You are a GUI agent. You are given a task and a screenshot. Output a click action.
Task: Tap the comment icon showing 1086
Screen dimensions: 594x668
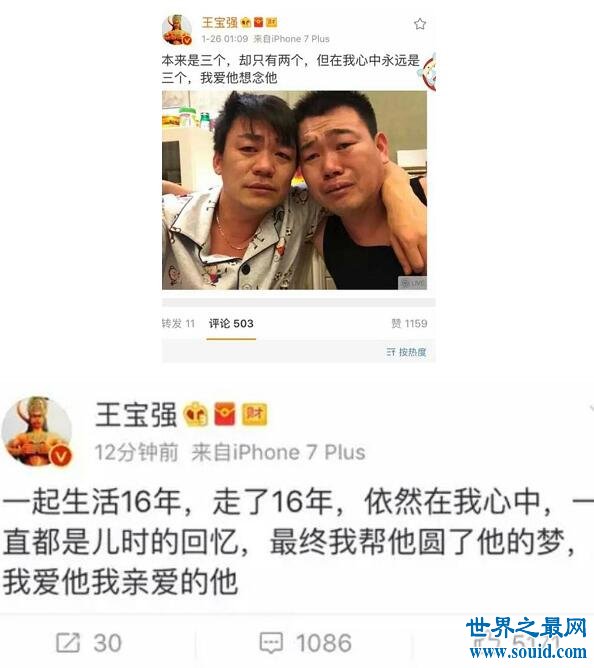click(x=271, y=643)
